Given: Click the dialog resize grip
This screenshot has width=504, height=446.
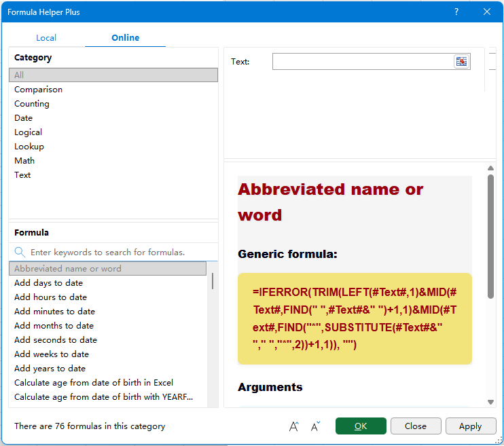Looking at the screenshot, I should click(x=499, y=441).
